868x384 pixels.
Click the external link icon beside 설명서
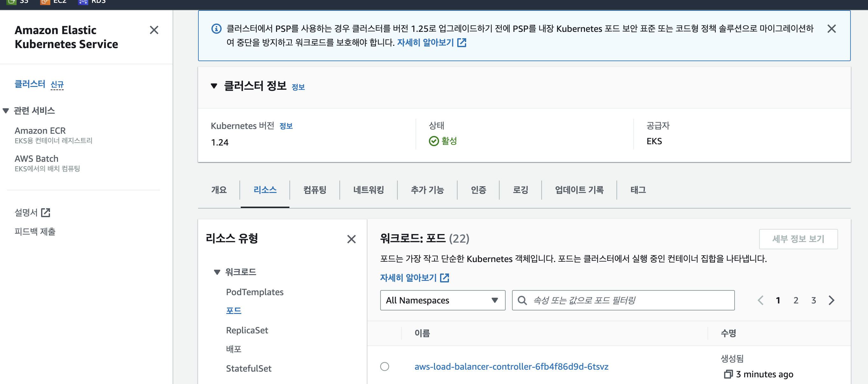[x=46, y=213]
